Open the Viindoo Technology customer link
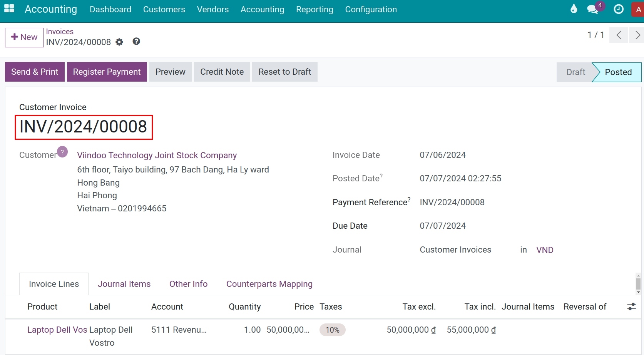 (x=157, y=155)
